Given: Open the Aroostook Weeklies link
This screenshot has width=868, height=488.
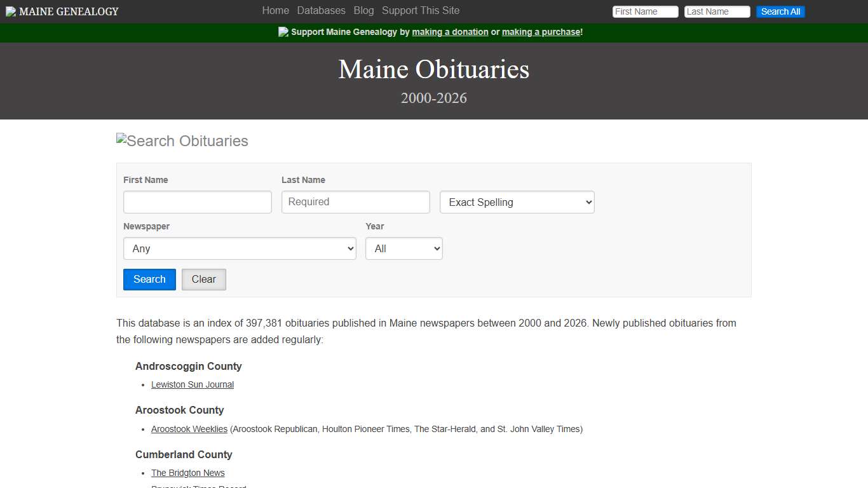Looking at the screenshot, I should [x=189, y=429].
